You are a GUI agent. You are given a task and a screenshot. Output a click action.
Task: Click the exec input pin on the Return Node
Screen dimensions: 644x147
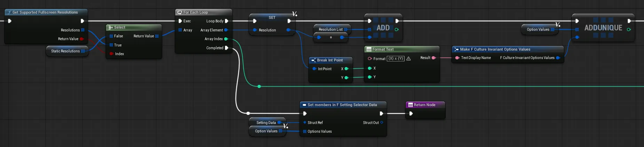[x=411, y=113]
